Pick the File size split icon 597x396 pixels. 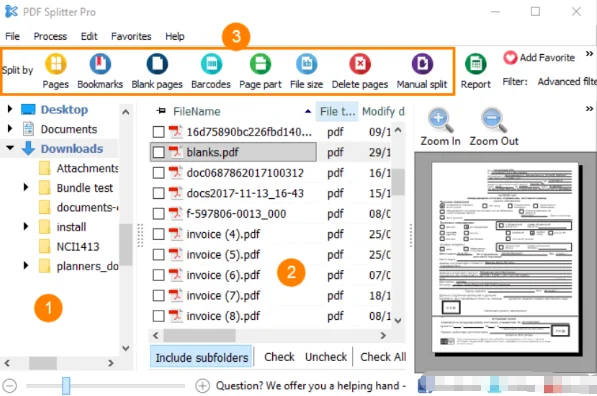pos(306,64)
